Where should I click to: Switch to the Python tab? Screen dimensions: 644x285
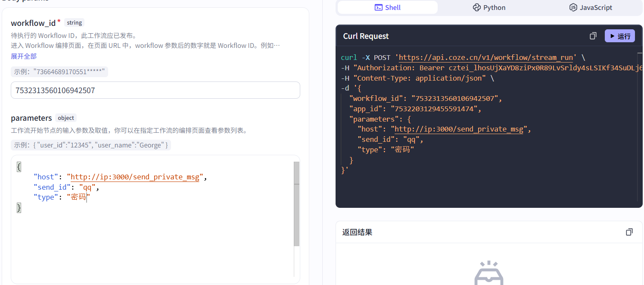pyautogui.click(x=489, y=7)
